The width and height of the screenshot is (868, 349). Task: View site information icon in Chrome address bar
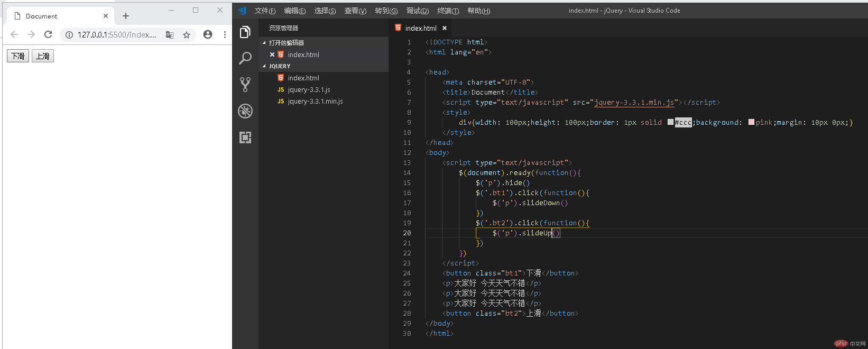[x=69, y=35]
